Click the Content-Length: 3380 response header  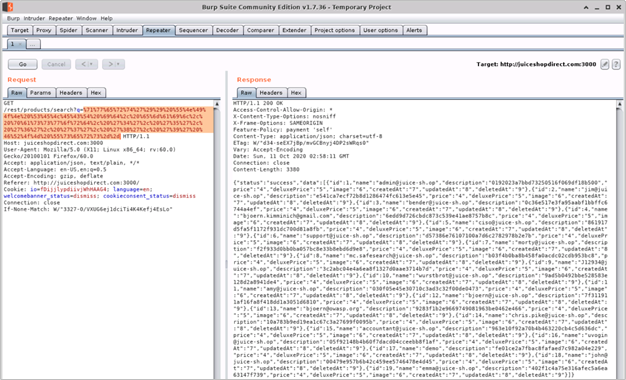point(266,170)
